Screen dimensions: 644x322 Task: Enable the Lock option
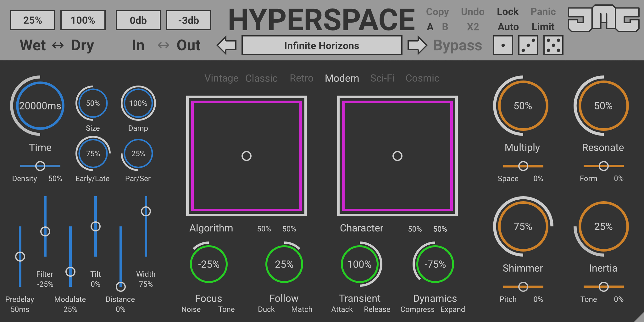click(507, 12)
